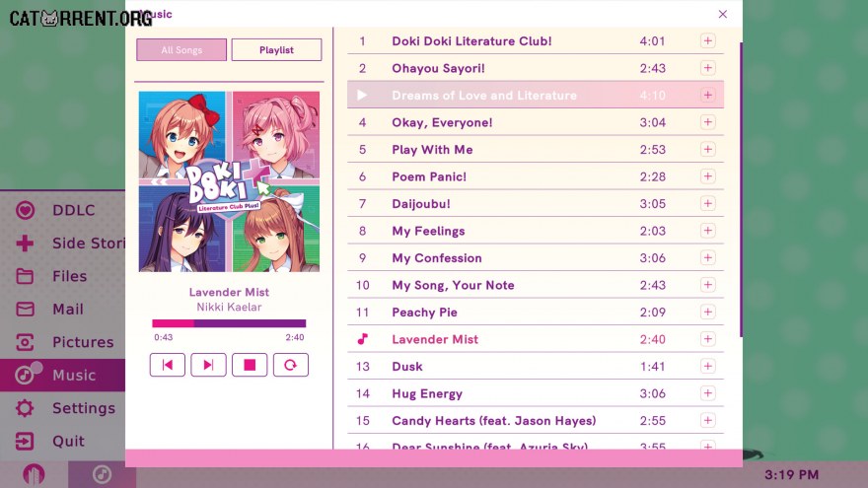Add Candy Hearts to playlist
The image size is (868, 488).
click(x=707, y=421)
